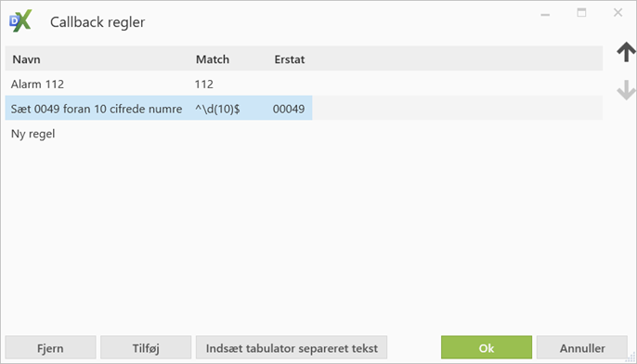The image size is (637, 364).
Task: Edit the 00049 replace cell
Action: (x=289, y=109)
